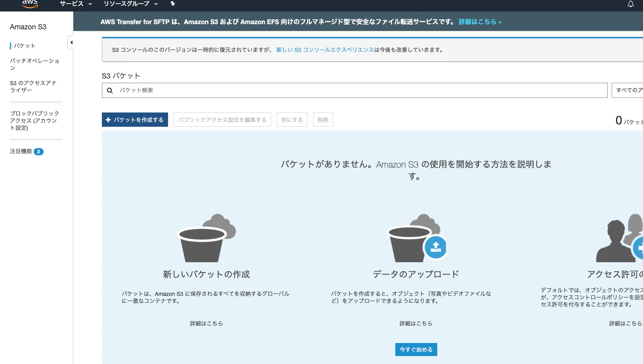Click the magnifier search icon
This screenshot has width=643, height=364.
[x=110, y=90]
